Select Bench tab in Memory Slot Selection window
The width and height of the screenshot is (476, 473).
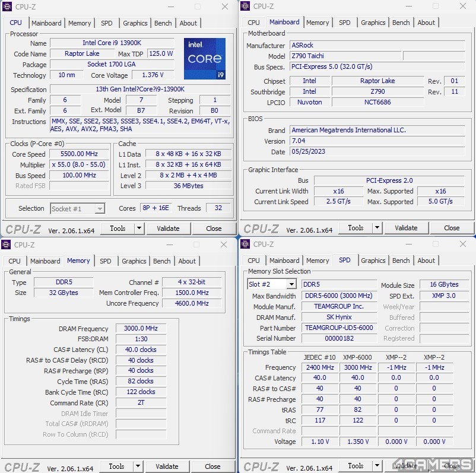tap(401, 261)
